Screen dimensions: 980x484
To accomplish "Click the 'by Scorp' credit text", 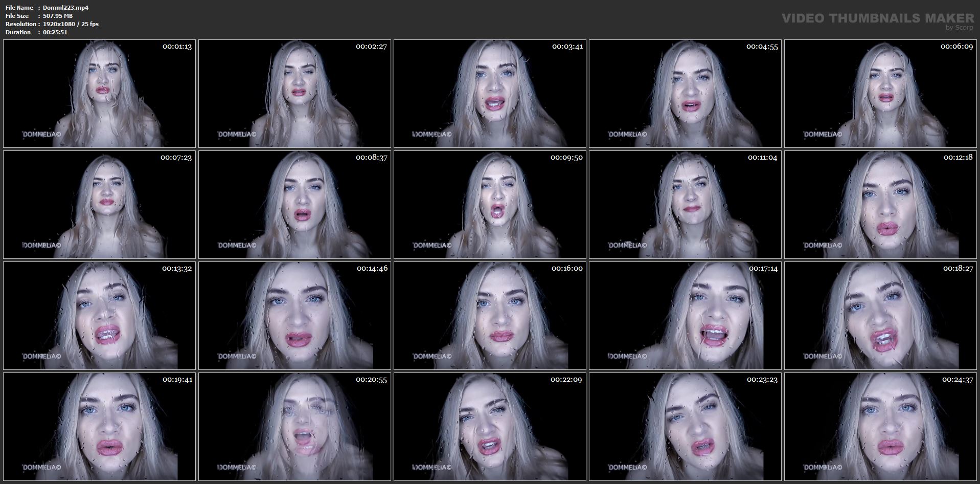I will point(960,28).
